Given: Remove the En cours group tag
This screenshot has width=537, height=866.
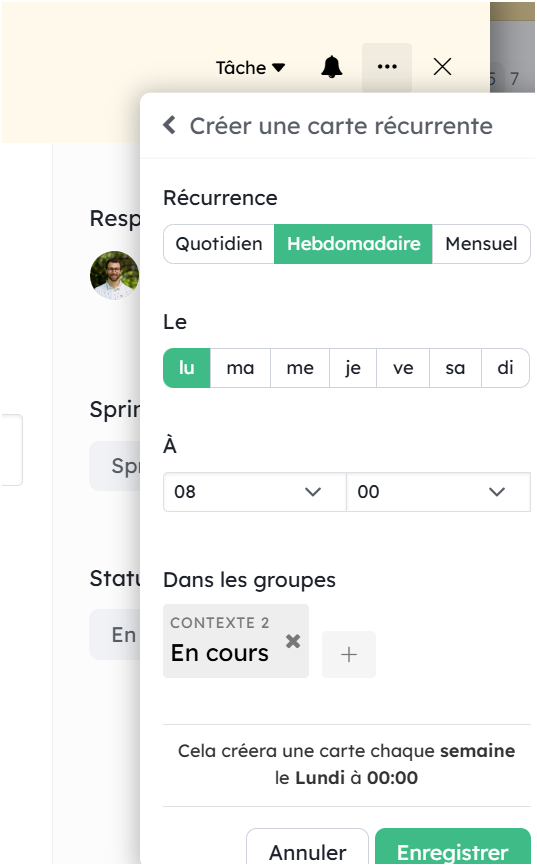Looking at the screenshot, I should coord(293,641).
